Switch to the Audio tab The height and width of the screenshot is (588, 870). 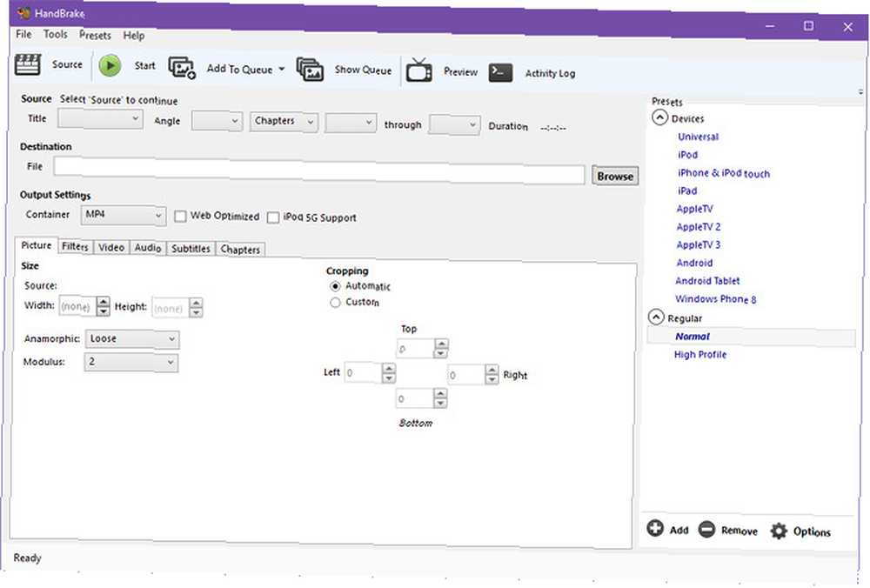pyautogui.click(x=148, y=248)
